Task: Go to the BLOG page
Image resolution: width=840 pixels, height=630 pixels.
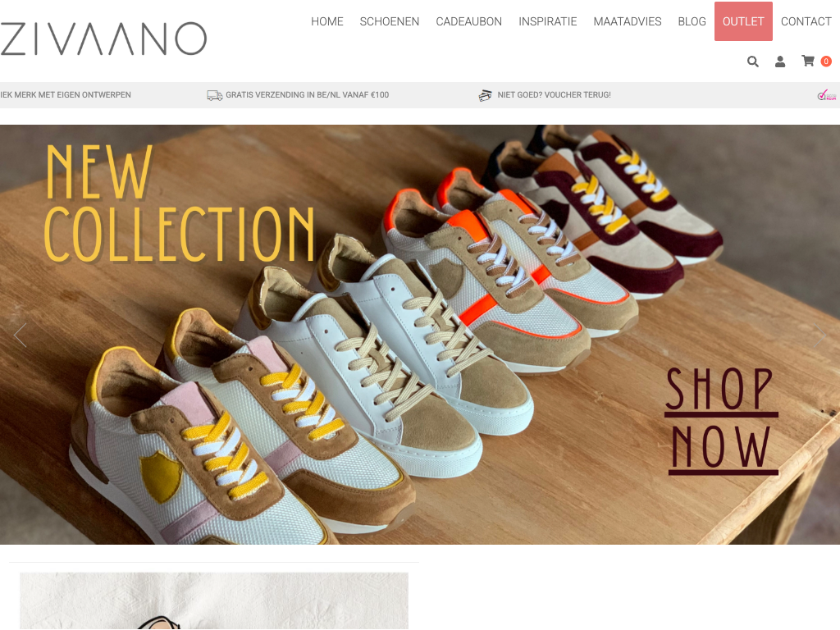Action: (x=692, y=21)
